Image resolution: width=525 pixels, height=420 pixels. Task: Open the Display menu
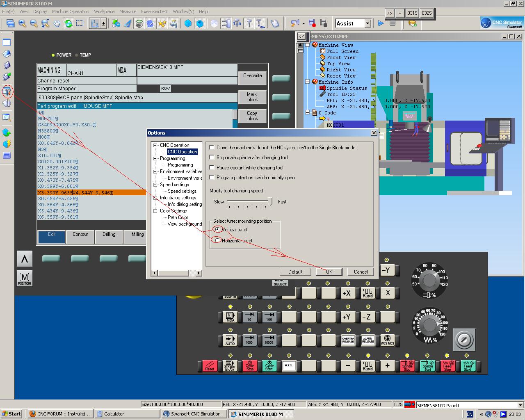40,11
